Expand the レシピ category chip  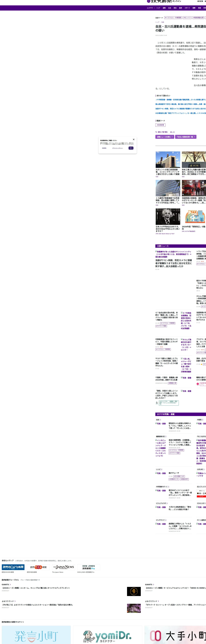pos(159,469)
